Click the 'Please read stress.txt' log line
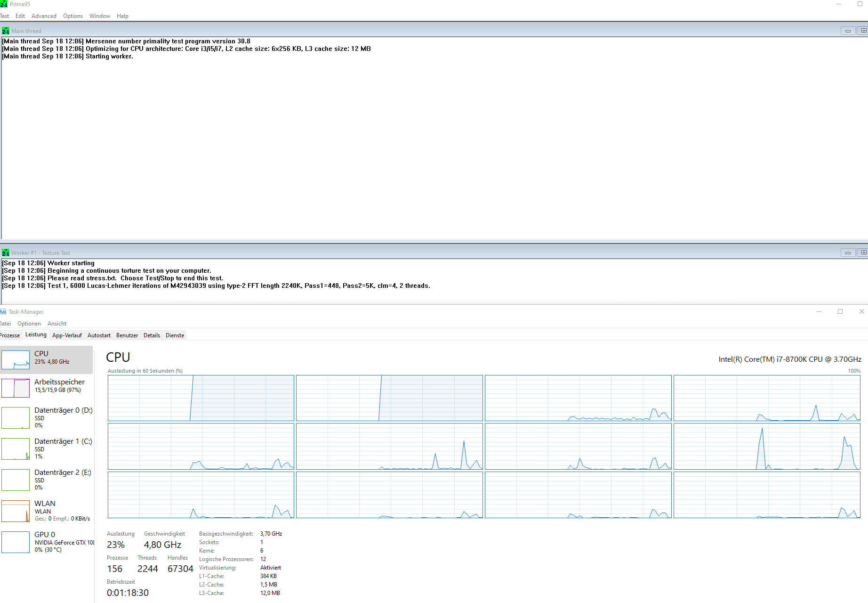Viewport: 868px width, 603px height. click(x=113, y=278)
